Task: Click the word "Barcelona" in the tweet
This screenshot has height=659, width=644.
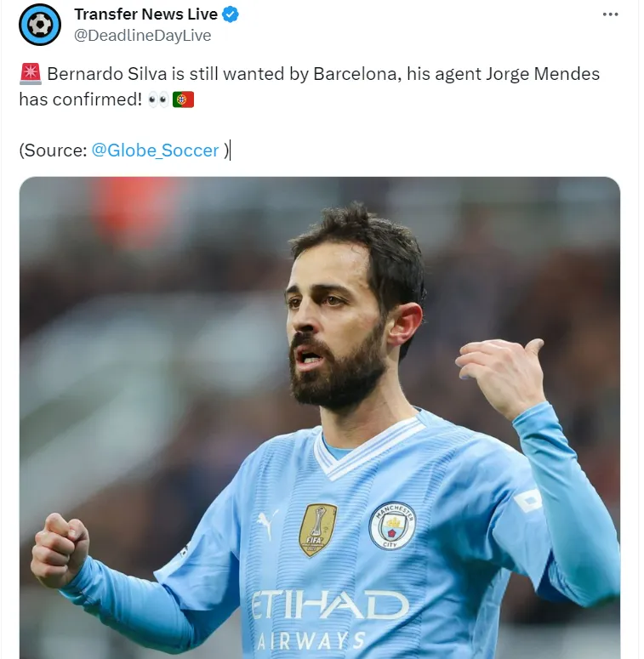Action: (x=356, y=74)
